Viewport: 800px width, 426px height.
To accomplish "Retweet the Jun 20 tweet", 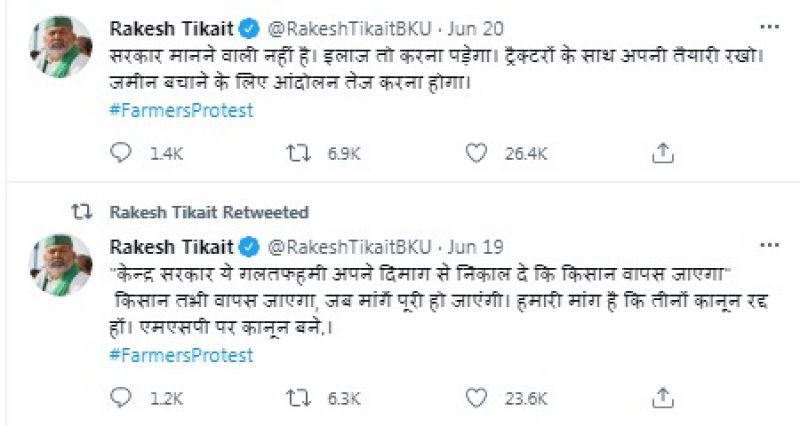I will 298,152.
